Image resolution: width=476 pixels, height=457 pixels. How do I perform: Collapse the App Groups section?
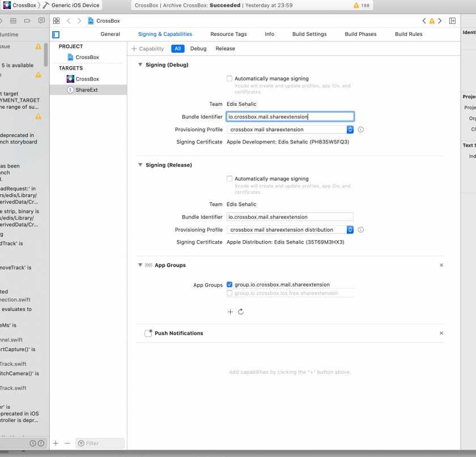tap(140, 265)
